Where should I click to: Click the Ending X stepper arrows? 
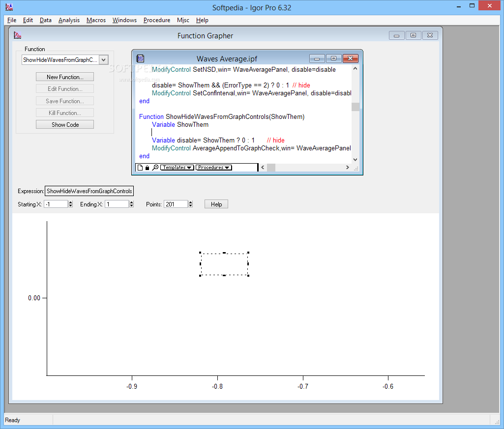131,204
